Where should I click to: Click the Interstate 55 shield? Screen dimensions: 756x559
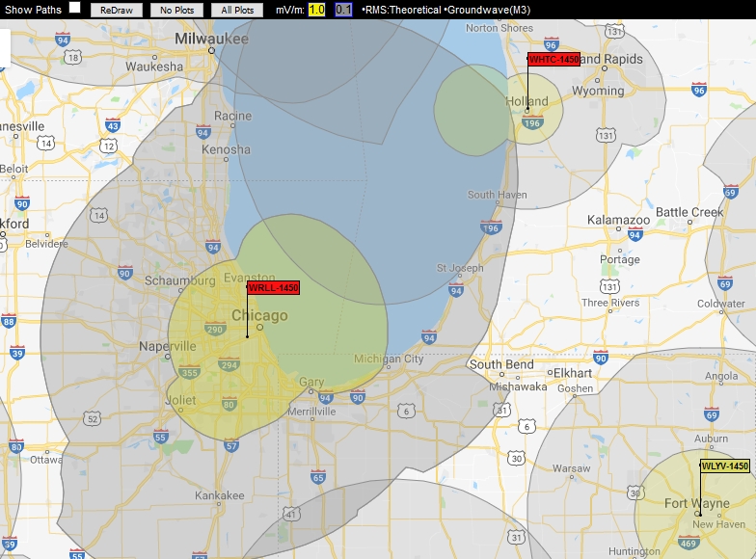[x=160, y=437]
